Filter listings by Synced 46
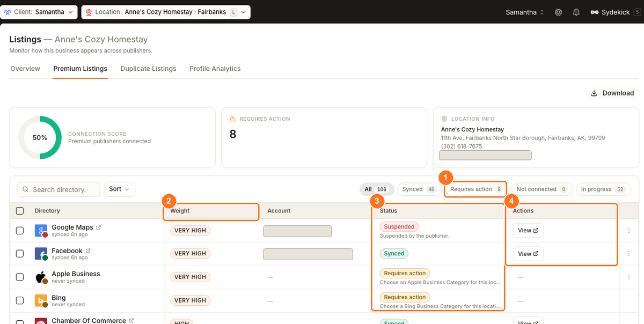 click(419, 189)
